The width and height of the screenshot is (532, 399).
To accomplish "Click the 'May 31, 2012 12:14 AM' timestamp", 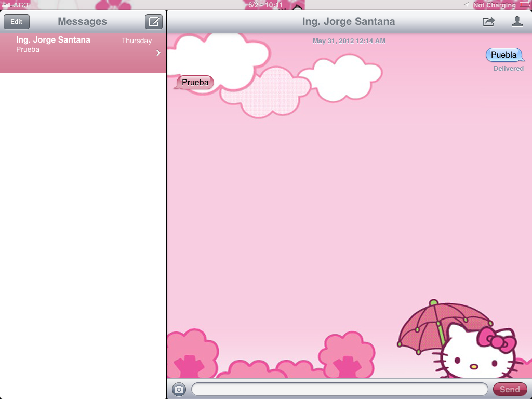I will pos(349,41).
